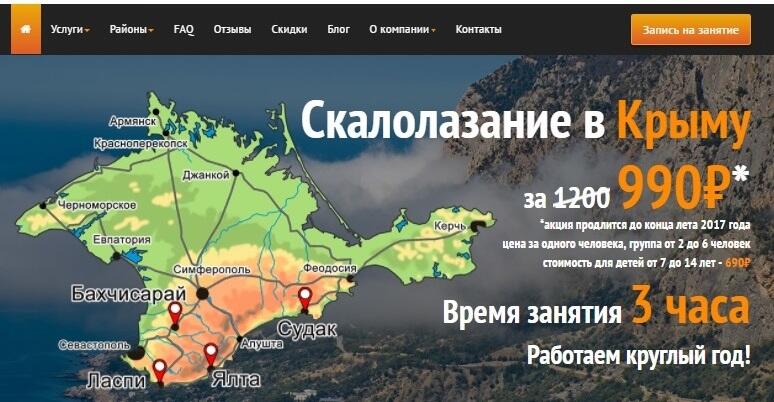Open the Скидки page
The height and width of the screenshot is (402, 774).
pos(289,30)
